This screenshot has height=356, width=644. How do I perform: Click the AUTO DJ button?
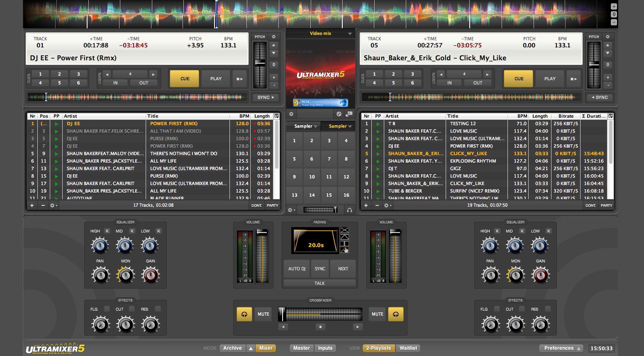pyautogui.click(x=297, y=269)
